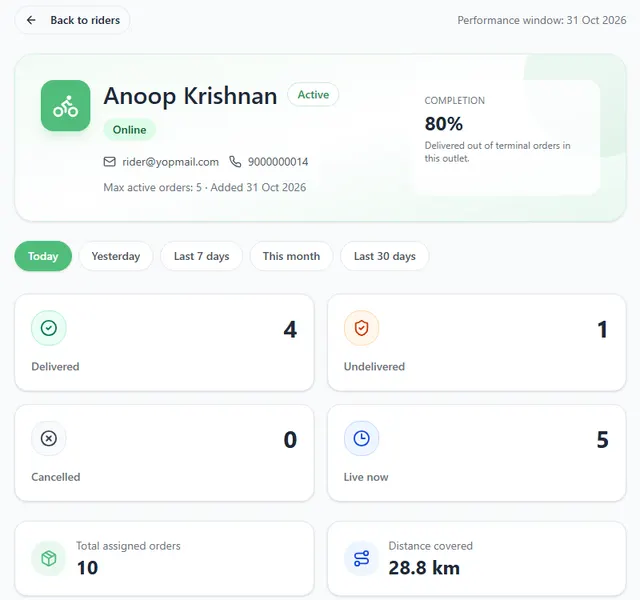Click the back arrow icon

[31, 20]
